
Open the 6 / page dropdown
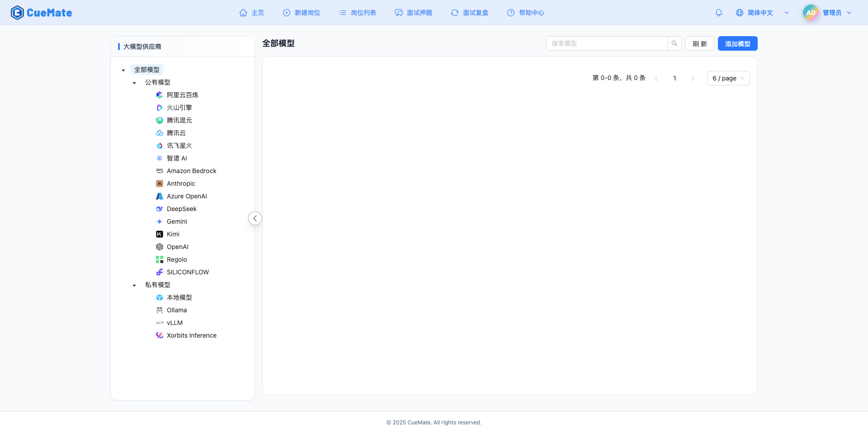728,78
